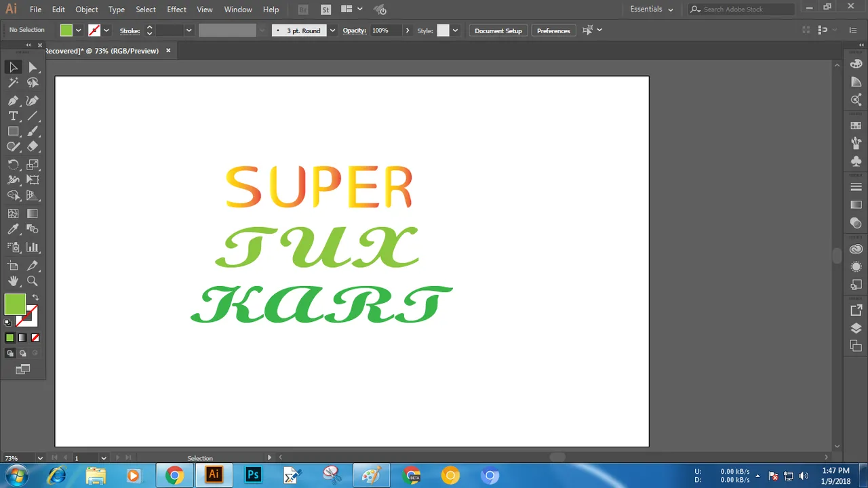The width and height of the screenshot is (868, 488).
Task: Open the Stroke panel
Action: (856, 187)
